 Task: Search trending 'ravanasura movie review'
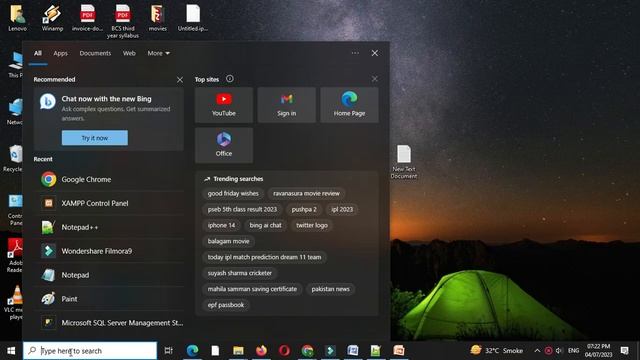306,193
